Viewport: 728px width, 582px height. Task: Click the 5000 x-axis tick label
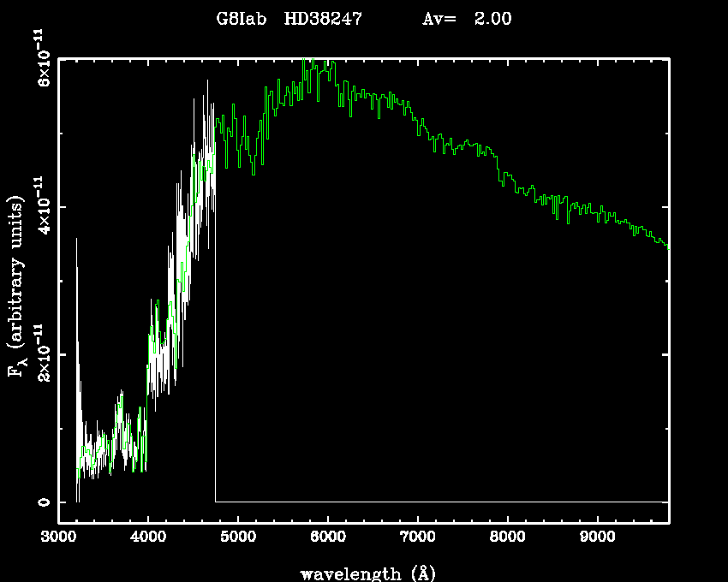238,537
